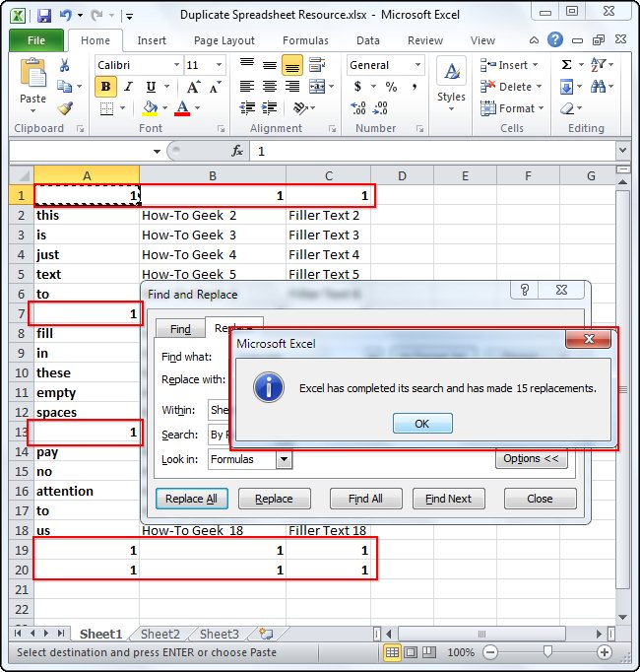The image size is (640, 672).
Task: Click Sort and Filter icon
Action: 598,65
